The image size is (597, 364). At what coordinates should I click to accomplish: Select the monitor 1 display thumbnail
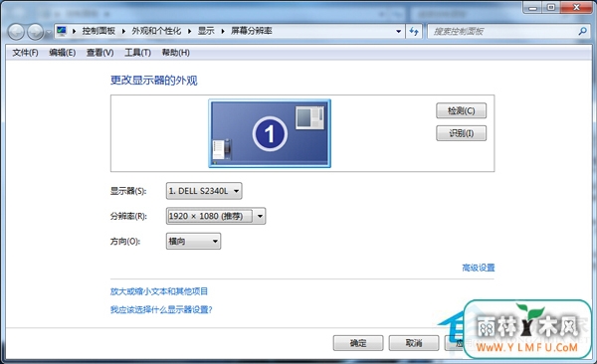[270, 133]
